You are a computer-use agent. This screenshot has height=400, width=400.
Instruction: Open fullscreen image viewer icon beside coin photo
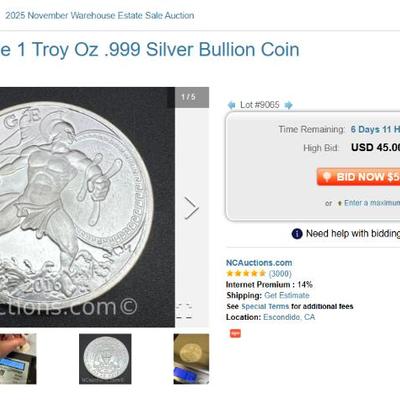pos(184,311)
